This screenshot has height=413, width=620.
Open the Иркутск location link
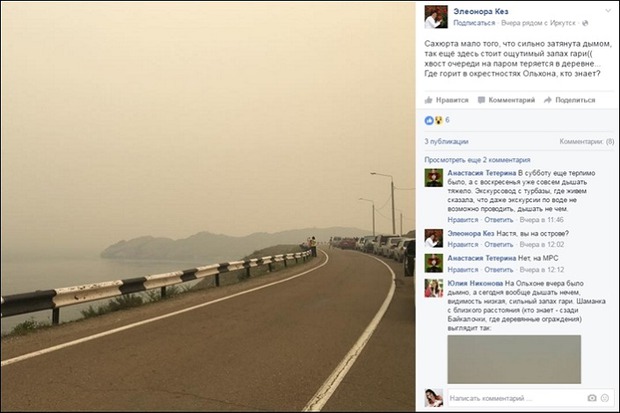563,23
